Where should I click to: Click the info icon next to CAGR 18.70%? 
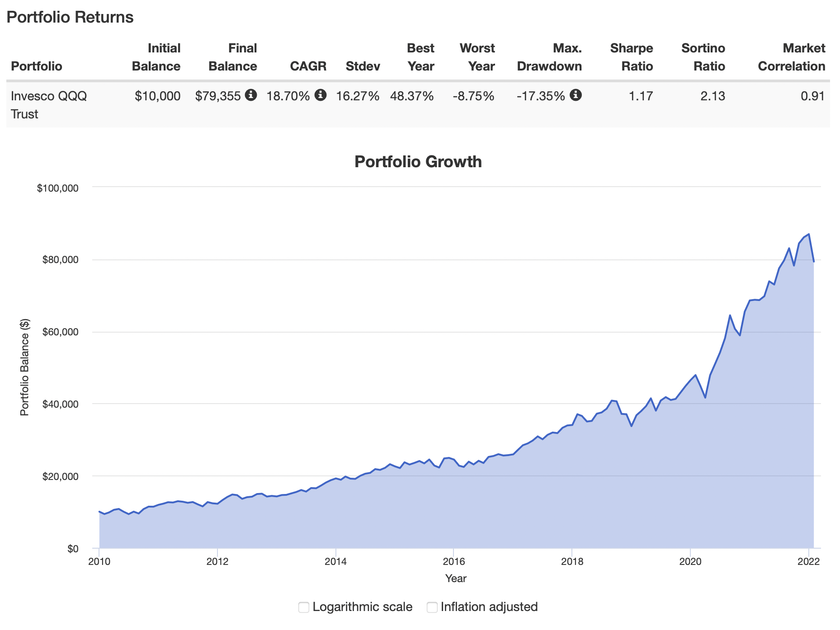pos(321,95)
